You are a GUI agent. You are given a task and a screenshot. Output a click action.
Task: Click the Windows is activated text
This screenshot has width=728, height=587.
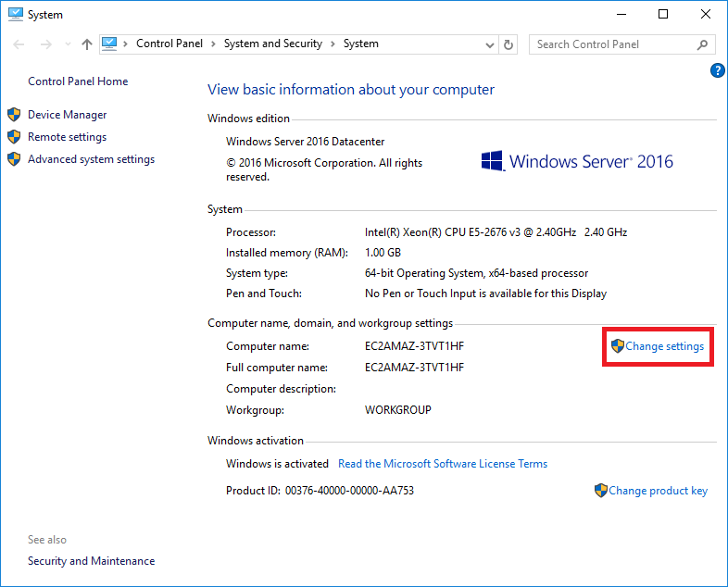(x=277, y=464)
